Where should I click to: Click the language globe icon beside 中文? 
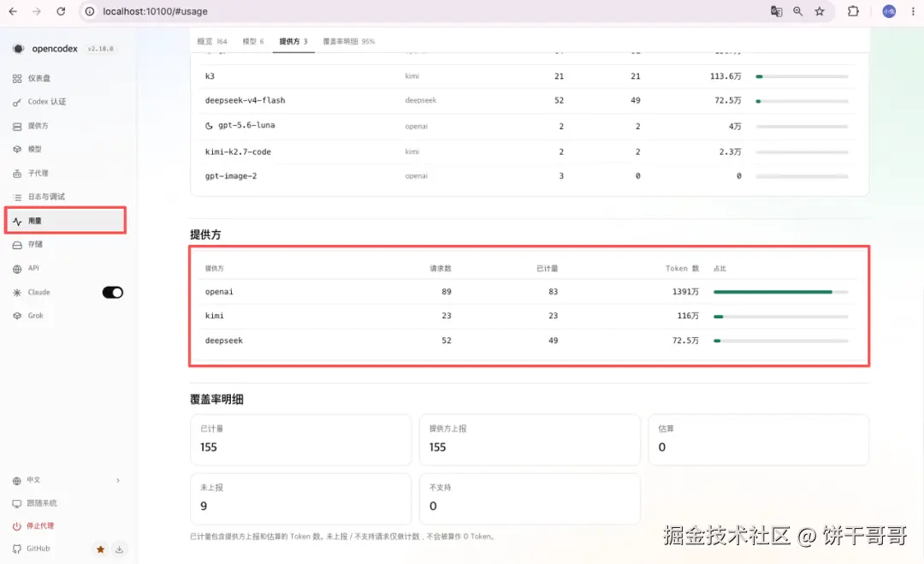click(x=16, y=480)
